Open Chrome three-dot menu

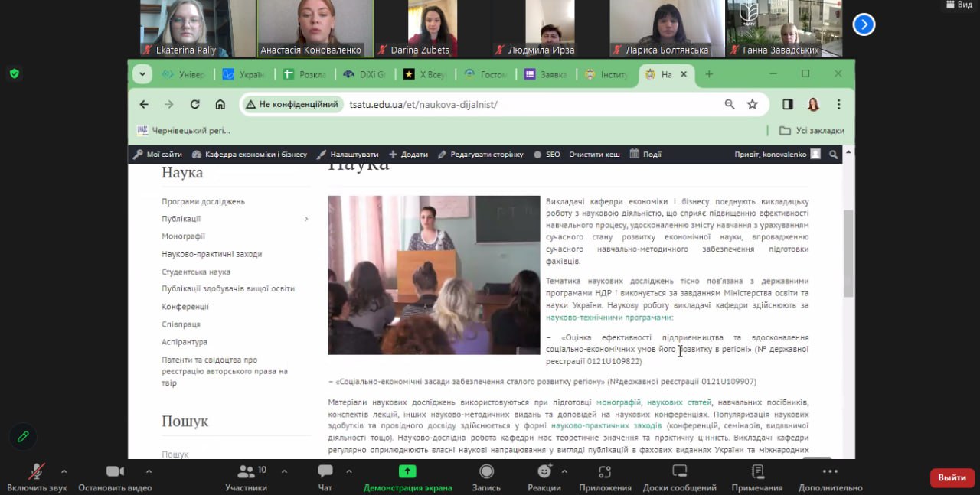(839, 104)
